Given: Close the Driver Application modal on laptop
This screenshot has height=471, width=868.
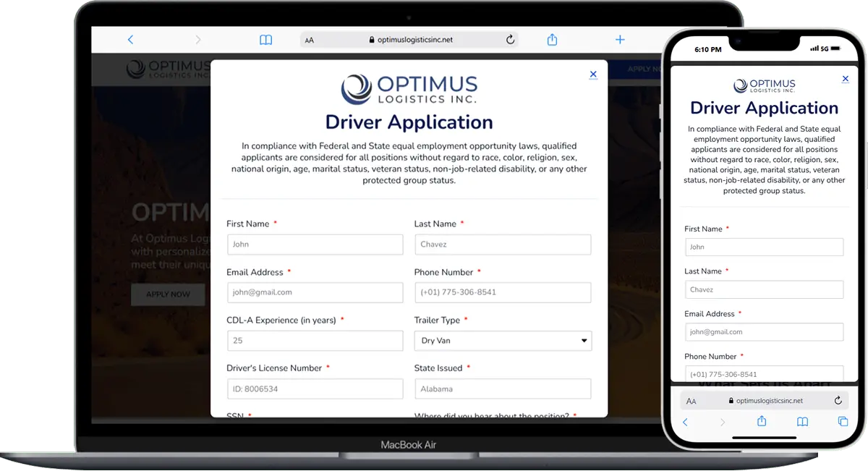Looking at the screenshot, I should tap(593, 74).
